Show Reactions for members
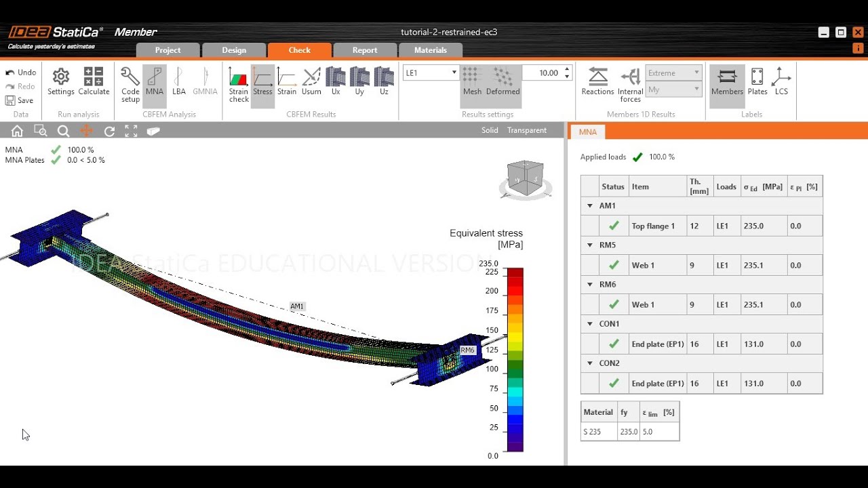868x488 pixels. pyautogui.click(x=597, y=81)
